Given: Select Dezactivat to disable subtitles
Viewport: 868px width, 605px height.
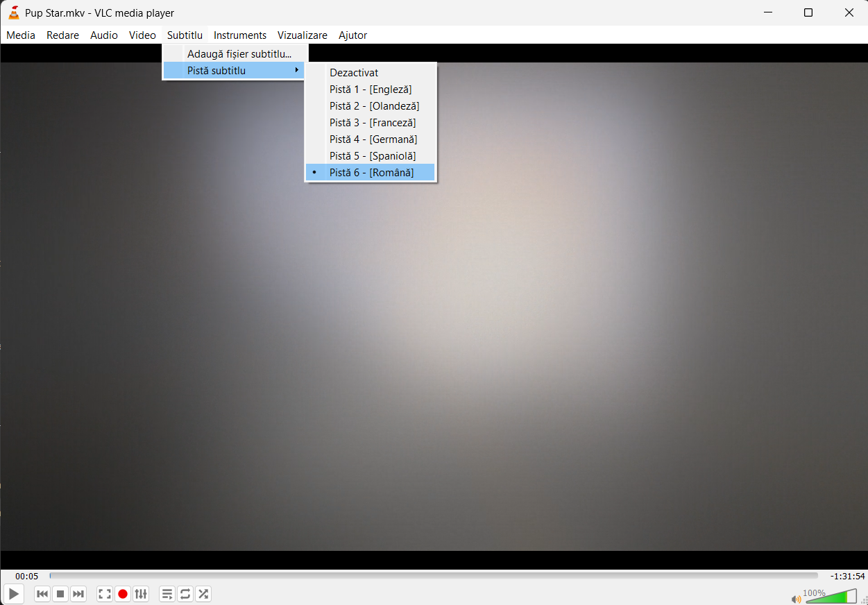Looking at the screenshot, I should click(371, 72).
